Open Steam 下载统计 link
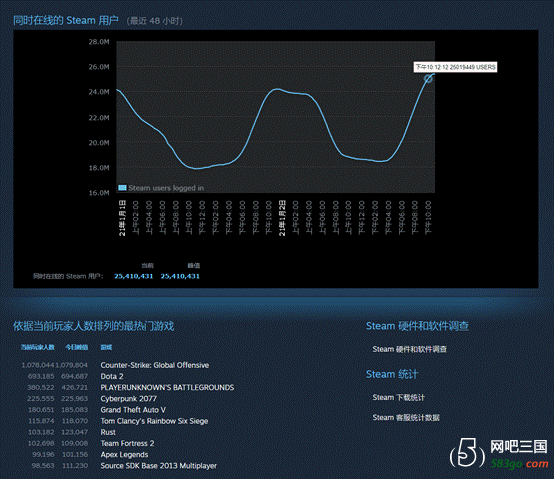554x479 pixels. (x=399, y=398)
